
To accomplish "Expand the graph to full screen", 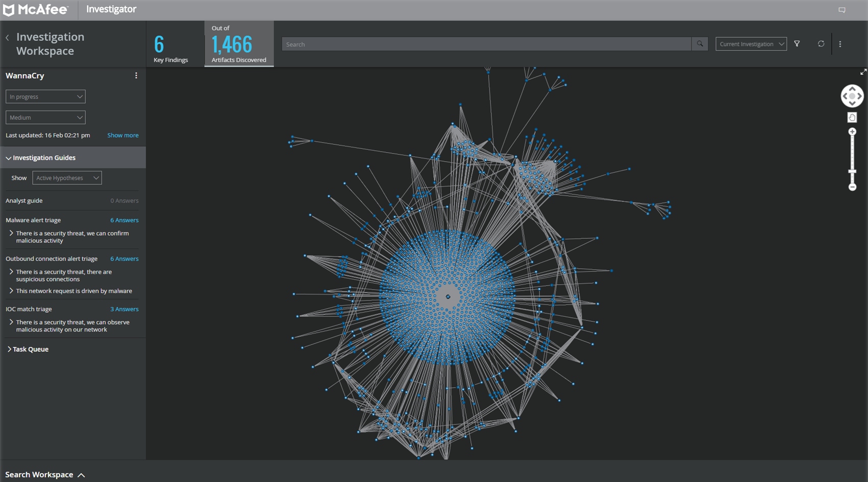I will pyautogui.click(x=863, y=72).
